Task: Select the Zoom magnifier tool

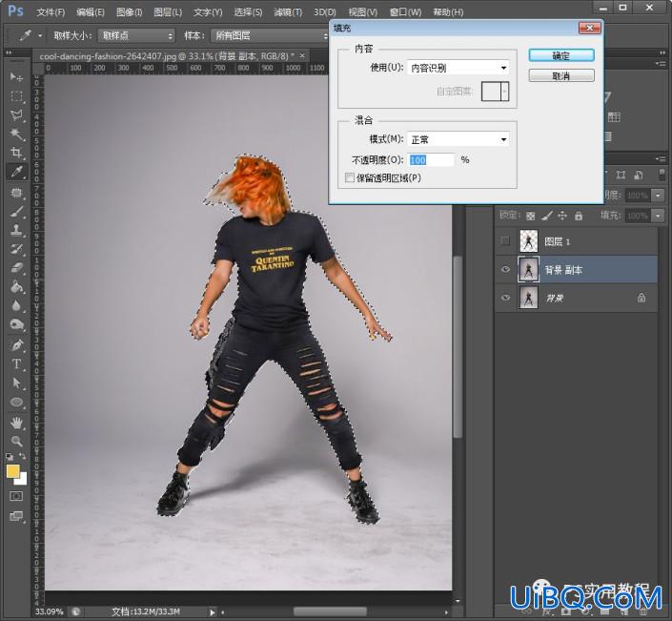Action: click(16, 441)
